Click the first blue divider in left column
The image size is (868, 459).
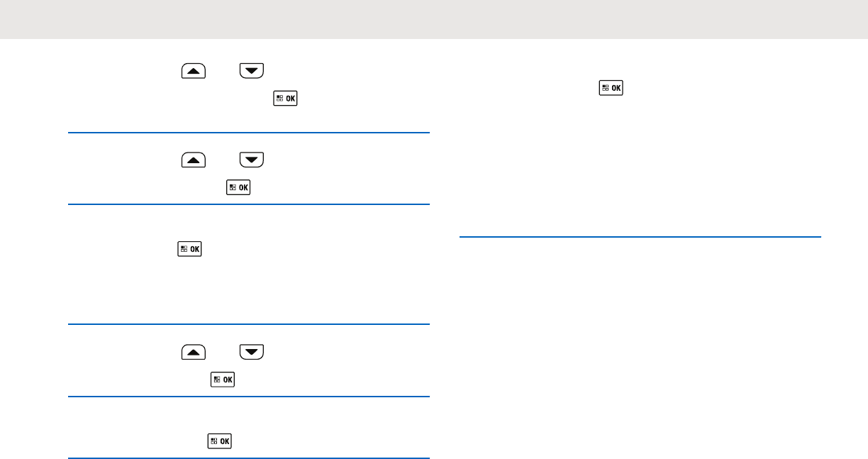point(248,132)
